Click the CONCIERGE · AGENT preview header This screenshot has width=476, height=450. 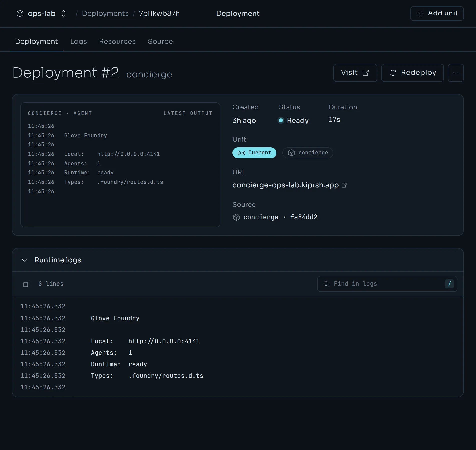tap(60, 113)
